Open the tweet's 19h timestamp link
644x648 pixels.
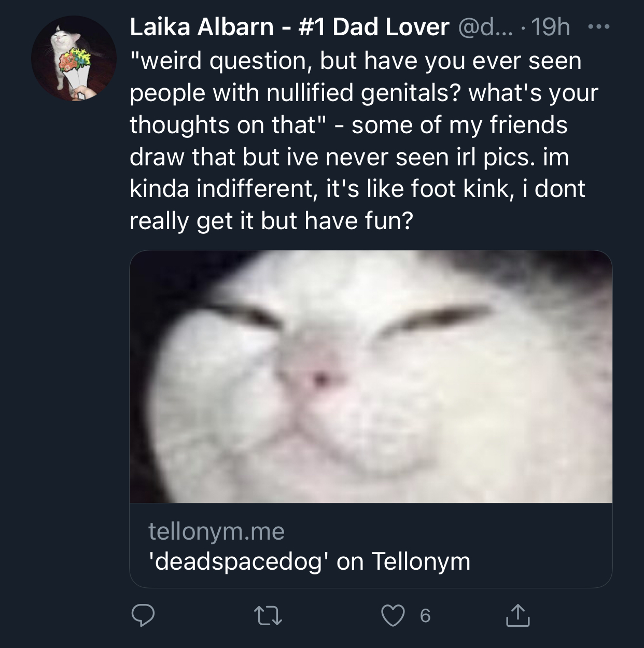pos(550,27)
